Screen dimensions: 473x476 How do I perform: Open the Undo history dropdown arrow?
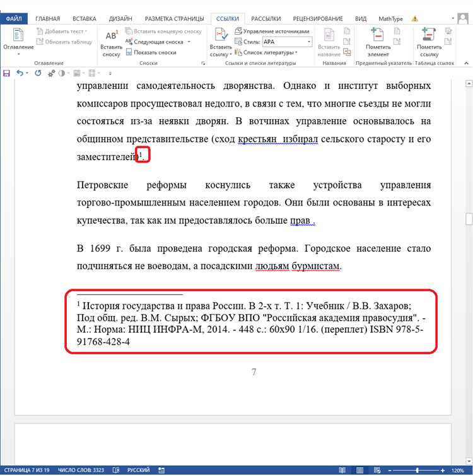coord(27,73)
